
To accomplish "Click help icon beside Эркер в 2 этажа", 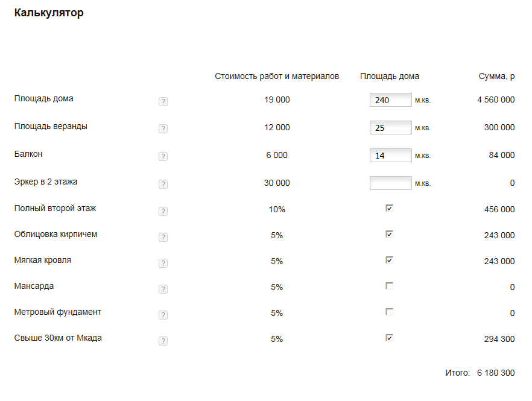I will [163, 184].
